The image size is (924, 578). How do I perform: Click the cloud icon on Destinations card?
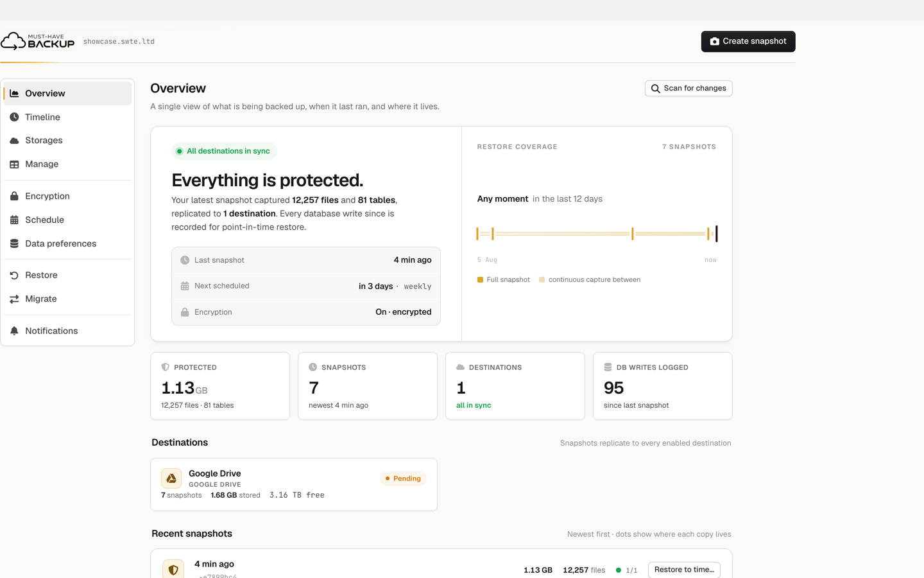[x=460, y=367]
